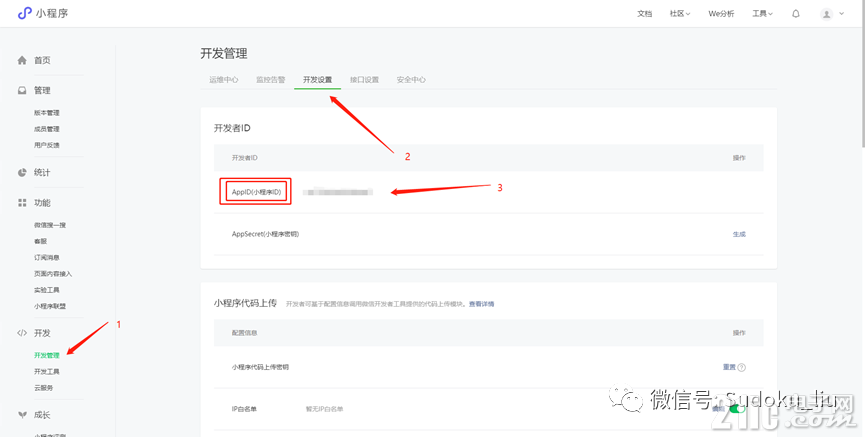Click the 成长 sprout icon
865x437 pixels.
click(x=22, y=414)
